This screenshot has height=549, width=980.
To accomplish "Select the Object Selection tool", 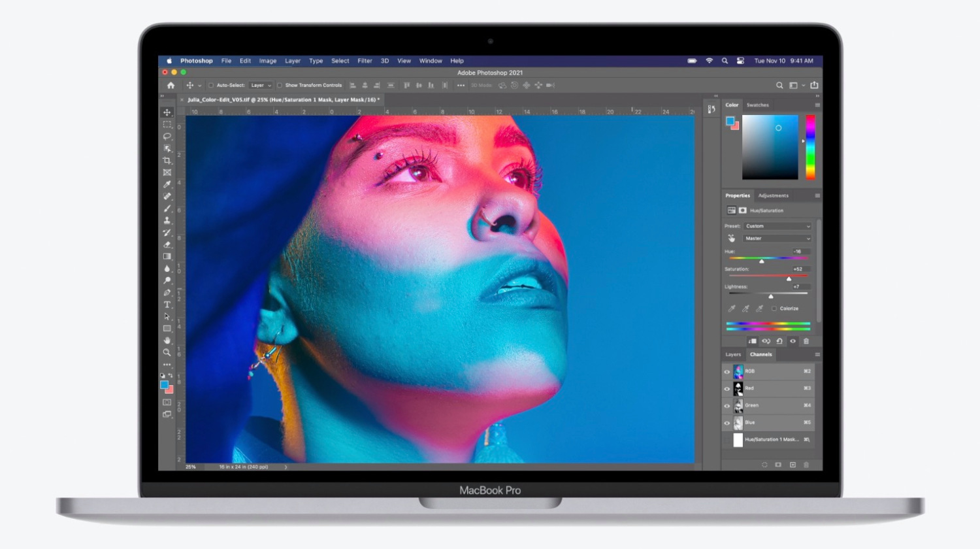I will click(x=167, y=148).
